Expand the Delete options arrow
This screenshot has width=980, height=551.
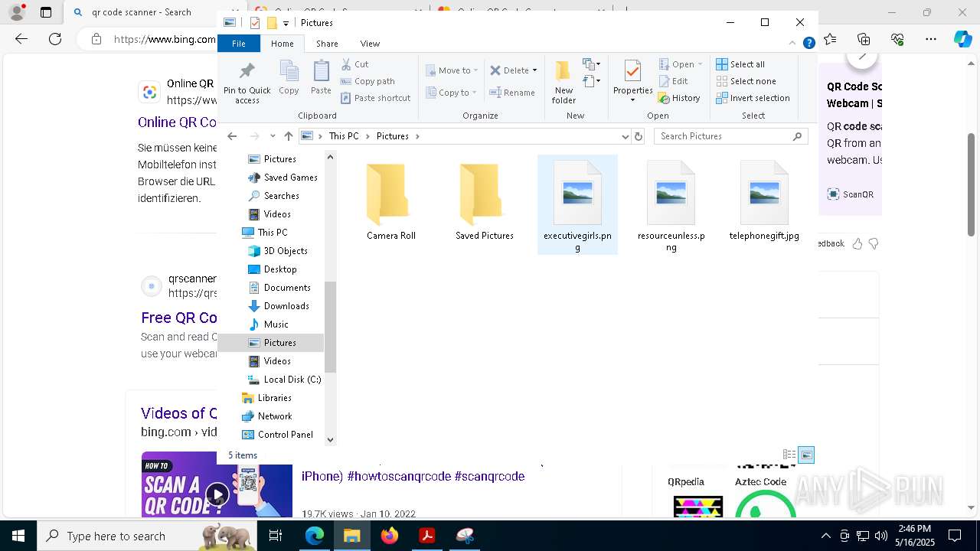click(x=534, y=70)
